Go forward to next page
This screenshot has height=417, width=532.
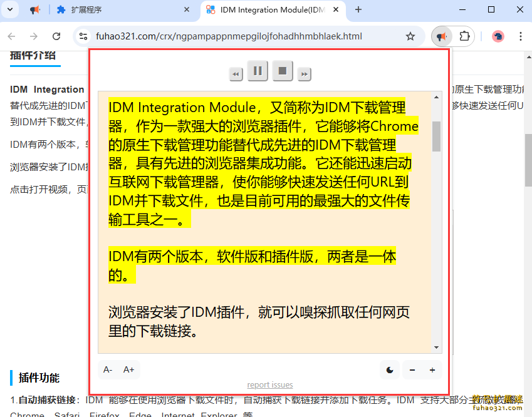point(34,36)
